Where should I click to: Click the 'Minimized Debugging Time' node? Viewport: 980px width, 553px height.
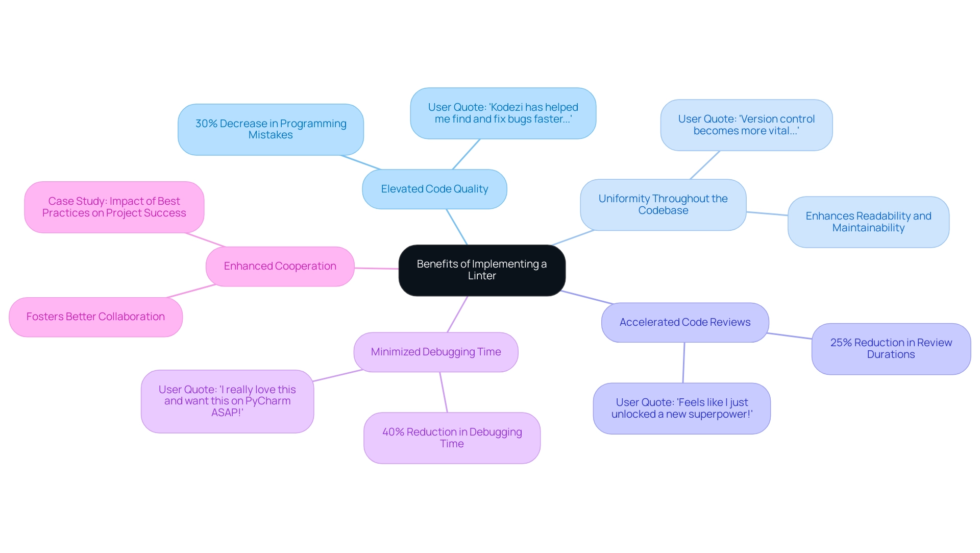(x=435, y=351)
